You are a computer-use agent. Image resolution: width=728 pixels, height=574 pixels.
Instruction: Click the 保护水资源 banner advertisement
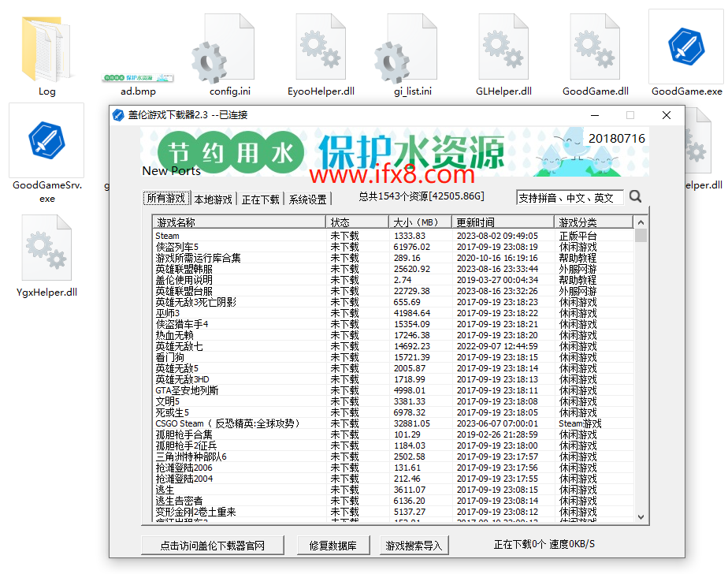[x=395, y=152]
